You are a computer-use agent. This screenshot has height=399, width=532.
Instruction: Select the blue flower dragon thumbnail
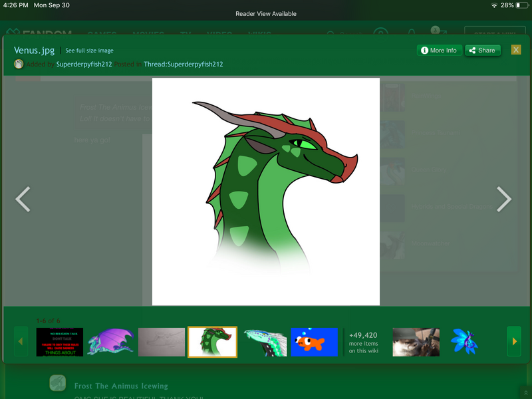click(464, 342)
